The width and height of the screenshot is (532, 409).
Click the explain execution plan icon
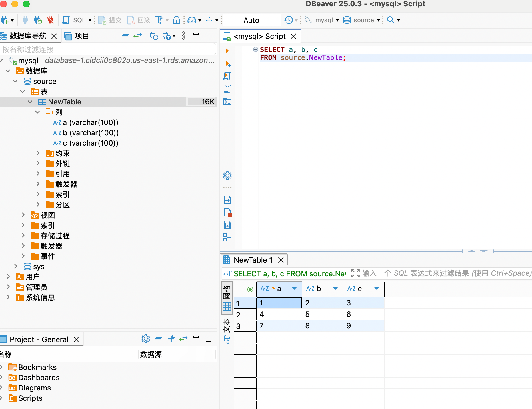(x=227, y=89)
